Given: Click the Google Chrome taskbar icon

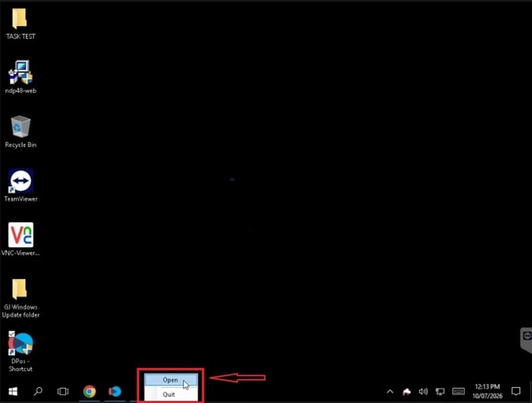Looking at the screenshot, I should tap(90, 391).
